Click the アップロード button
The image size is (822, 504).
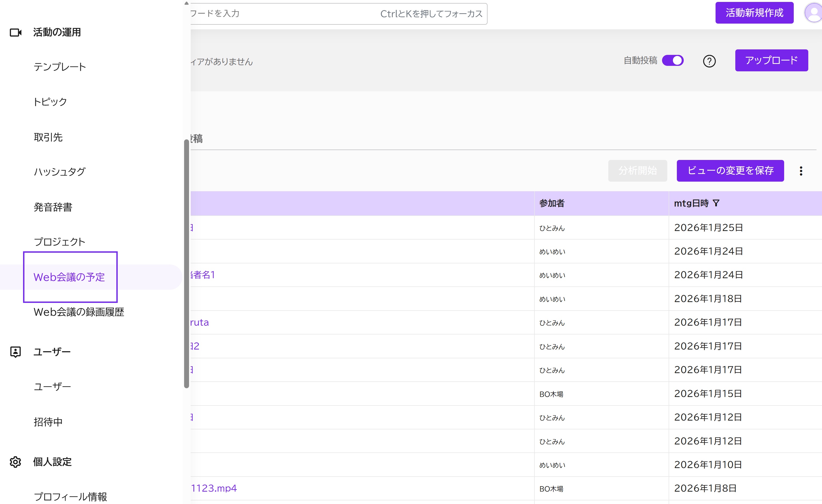pyautogui.click(x=771, y=60)
